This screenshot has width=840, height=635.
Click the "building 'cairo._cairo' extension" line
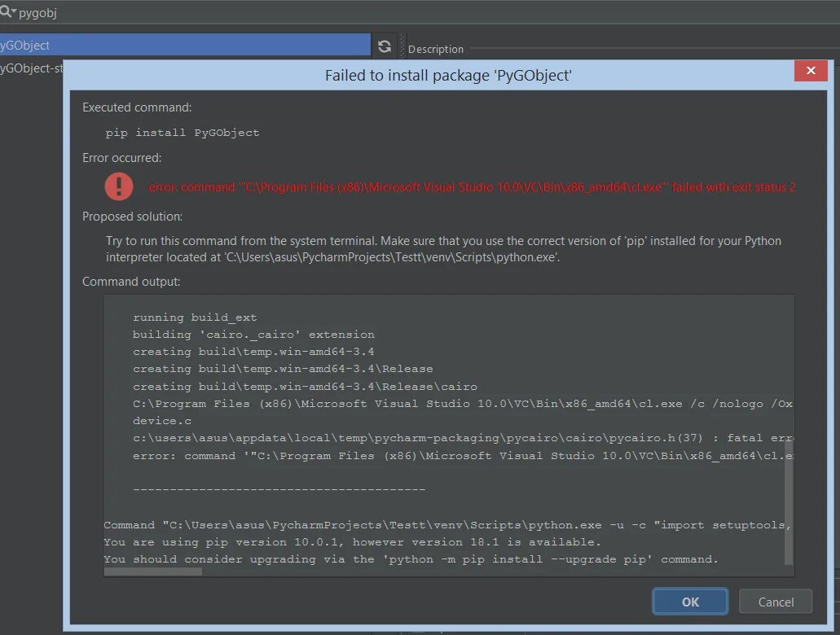click(x=253, y=334)
